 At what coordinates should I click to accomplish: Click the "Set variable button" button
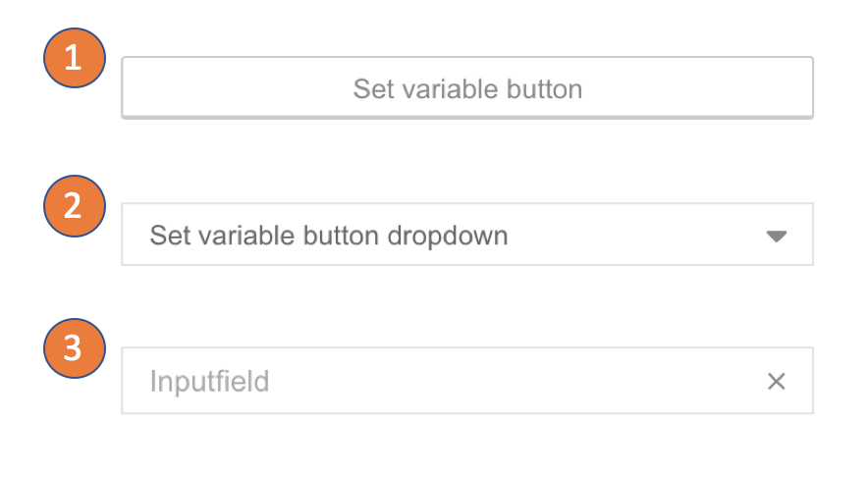467,88
